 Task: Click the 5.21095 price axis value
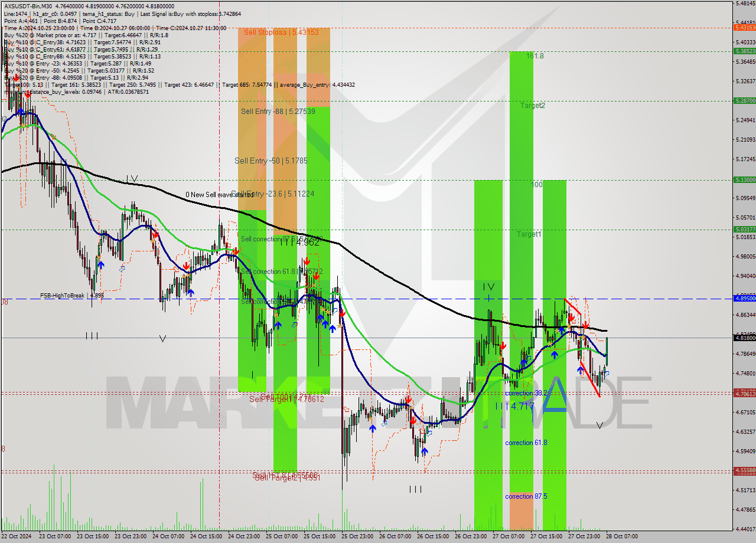[x=745, y=140]
